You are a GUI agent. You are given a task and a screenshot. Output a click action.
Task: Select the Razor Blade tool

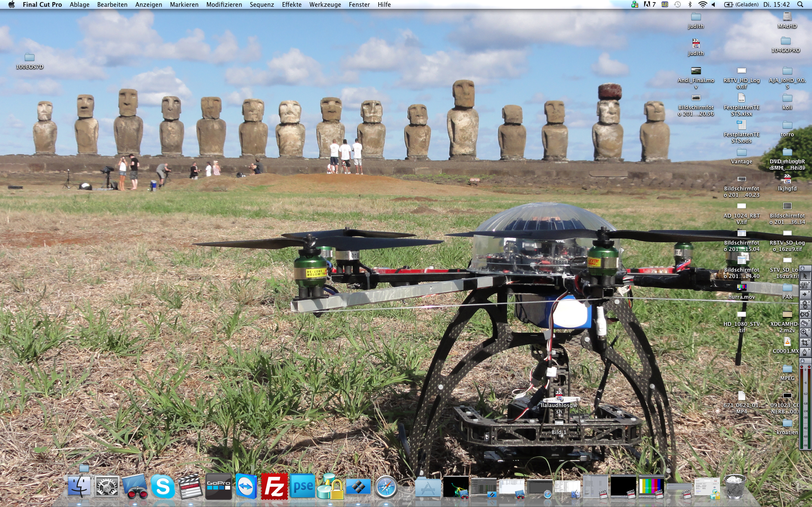tap(805, 323)
